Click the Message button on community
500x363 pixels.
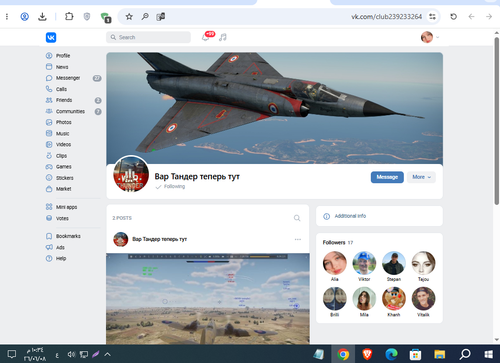click(387, 177)
